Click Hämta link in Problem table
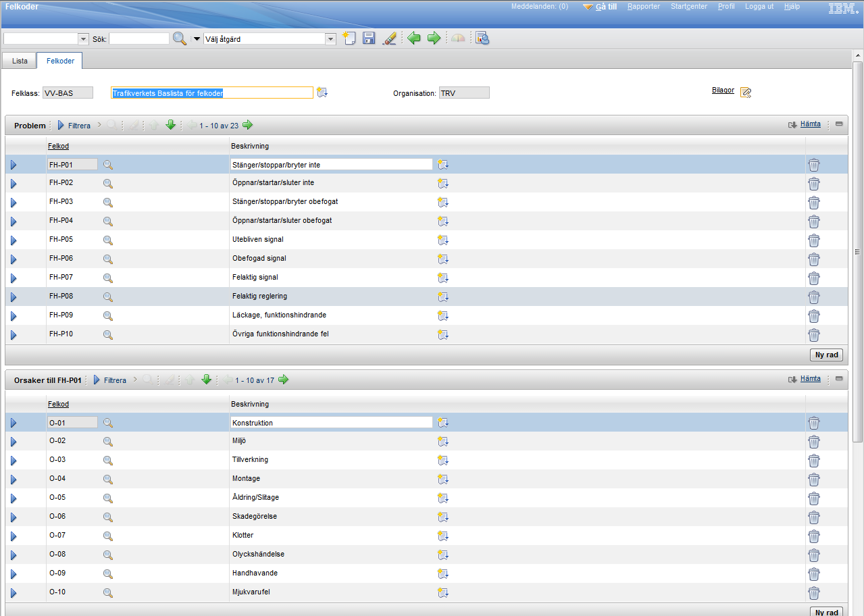864x616 pixels. click(x=810, y=124)
